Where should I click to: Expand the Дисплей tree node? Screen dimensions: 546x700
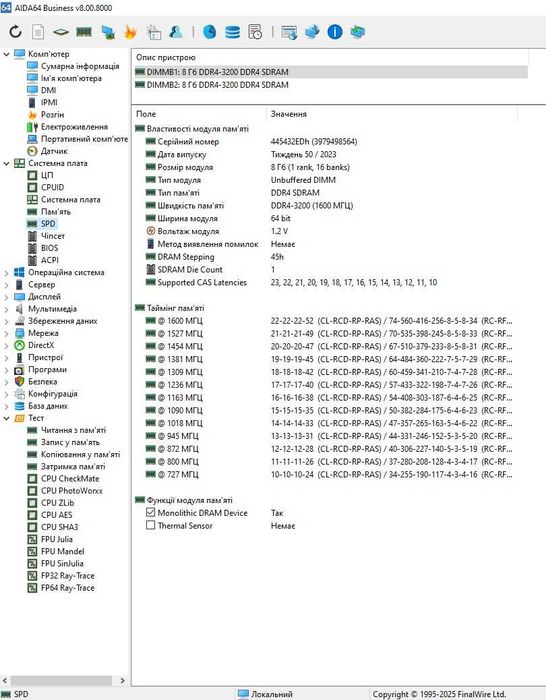[x=6, y=297]
